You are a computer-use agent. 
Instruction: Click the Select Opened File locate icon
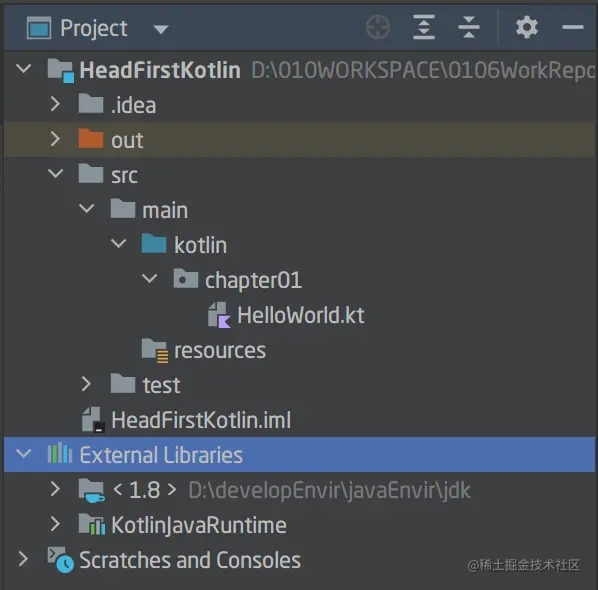378,27
